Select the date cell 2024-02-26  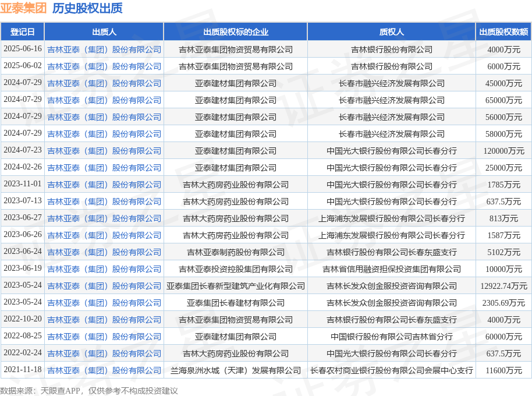click(23, 167)
